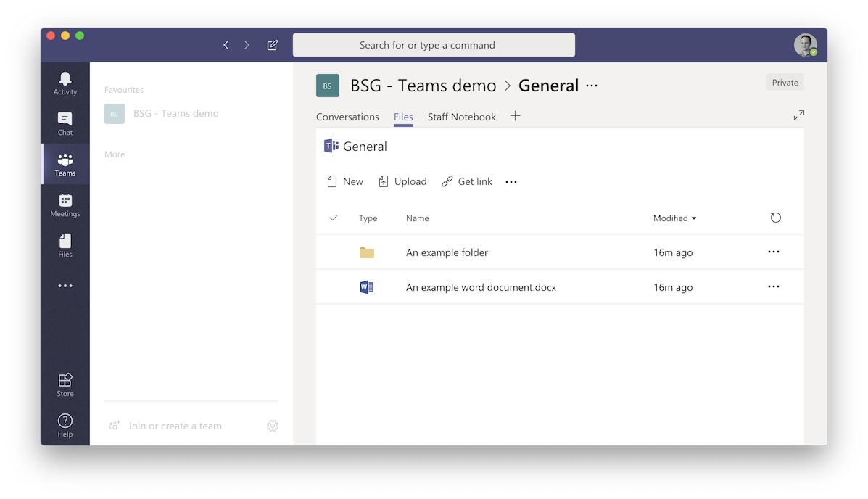Click the example folder's 16m ago timestamp
The width and height of the screenshot is (868, 499).
point(673,252)
